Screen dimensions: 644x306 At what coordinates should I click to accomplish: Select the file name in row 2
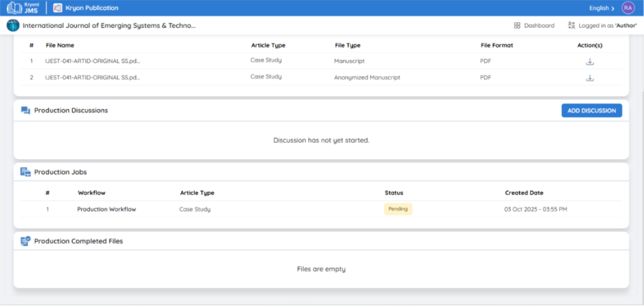click(x=93, y=77)
